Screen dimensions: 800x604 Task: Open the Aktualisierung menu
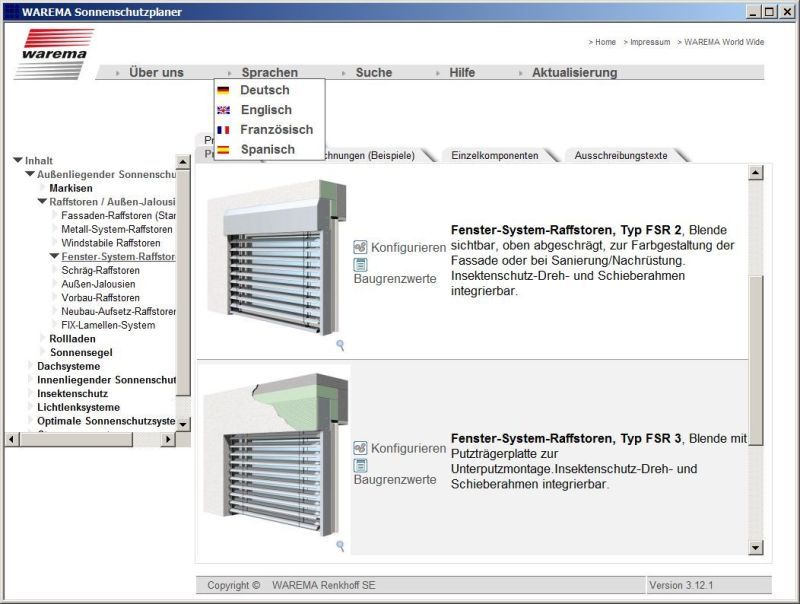pyautogui.click(x=574, y=72)
